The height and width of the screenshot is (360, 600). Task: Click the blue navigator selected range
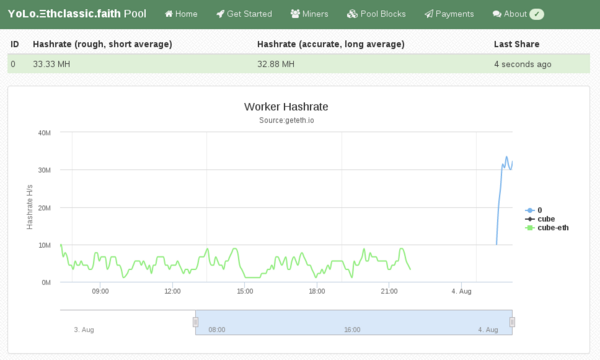coord(354,322)
